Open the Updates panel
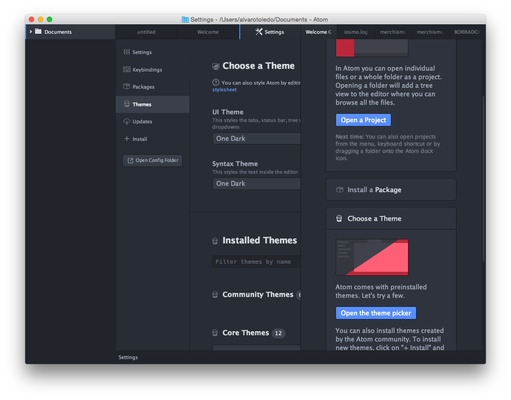 click(153, 121)
